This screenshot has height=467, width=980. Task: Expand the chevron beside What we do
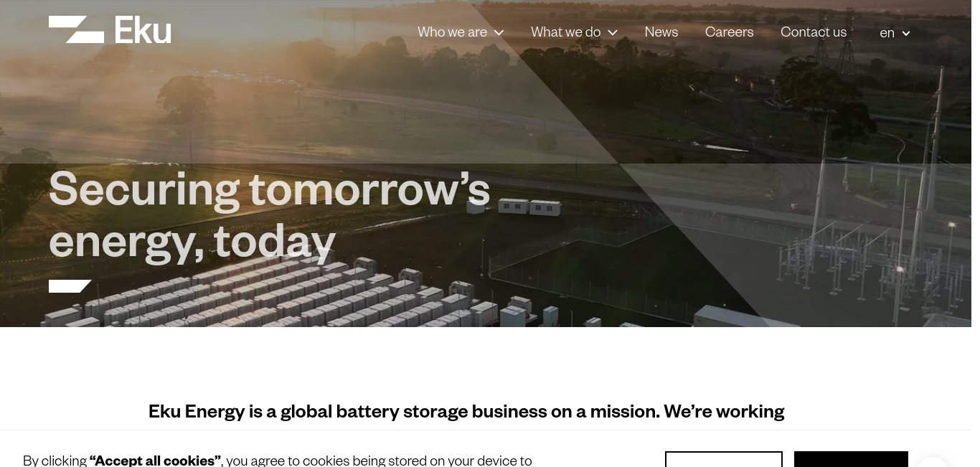[613, 33]
